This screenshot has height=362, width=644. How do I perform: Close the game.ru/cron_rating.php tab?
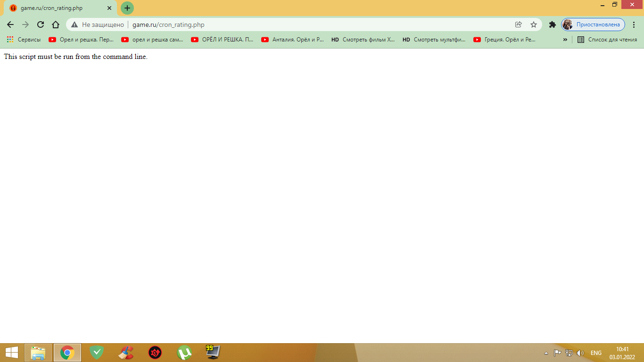109,8
